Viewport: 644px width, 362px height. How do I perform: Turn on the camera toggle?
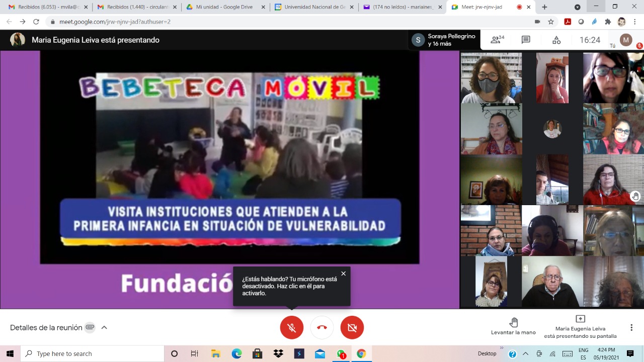click(x=352, y=327)
